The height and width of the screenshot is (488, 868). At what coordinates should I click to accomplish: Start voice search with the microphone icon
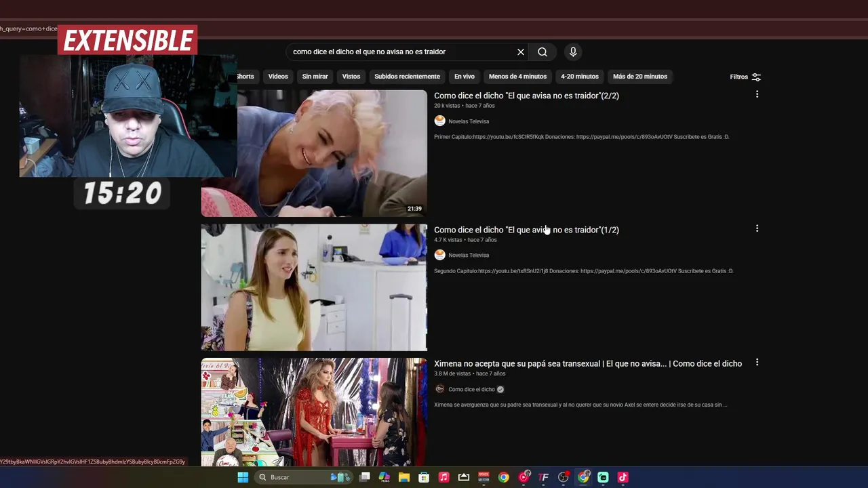pos(573,52)
